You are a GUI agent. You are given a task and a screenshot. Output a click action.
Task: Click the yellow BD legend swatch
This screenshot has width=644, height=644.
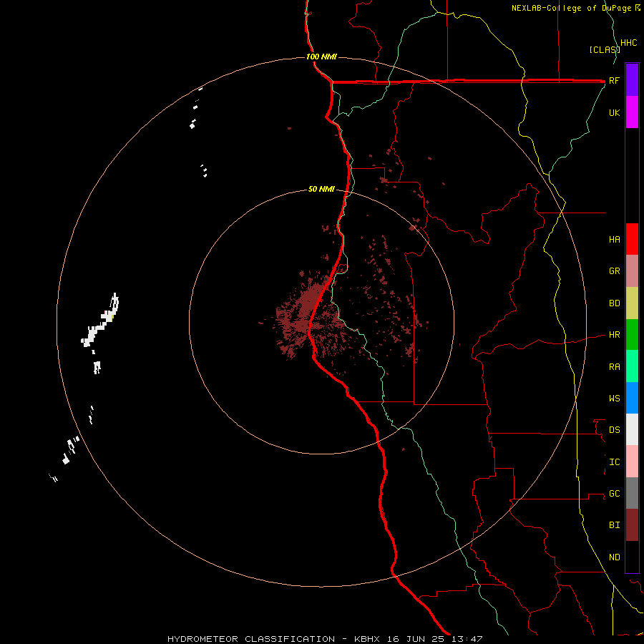pos(632,303)
